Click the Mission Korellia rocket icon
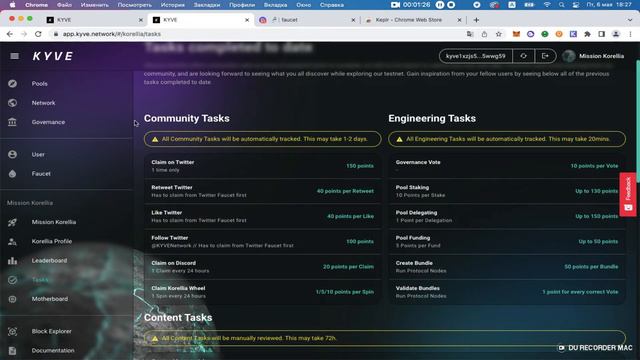The width and height of the screenshot is (640, 360). pos(13,222)
